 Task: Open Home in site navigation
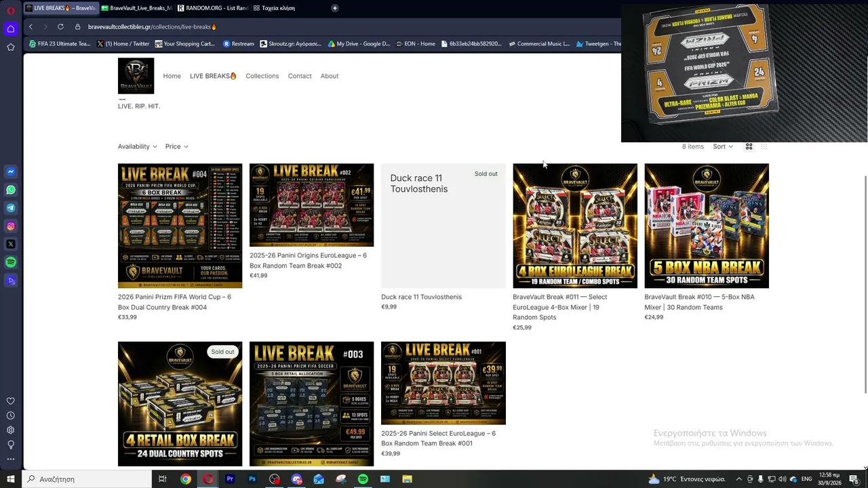tap(172, 76)
